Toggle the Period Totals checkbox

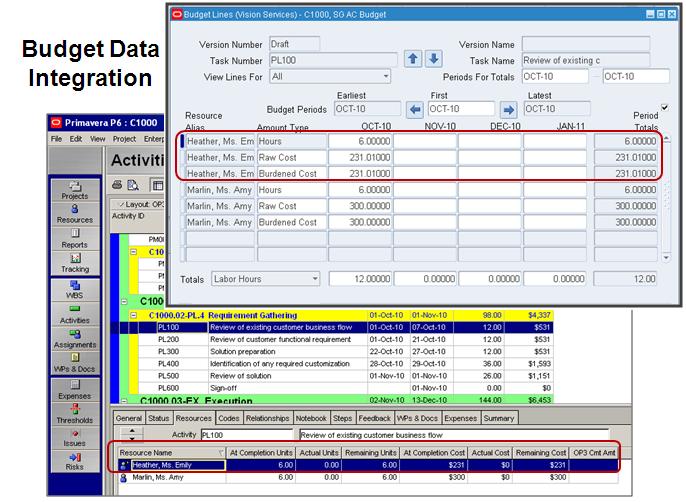tap(664, 107)
